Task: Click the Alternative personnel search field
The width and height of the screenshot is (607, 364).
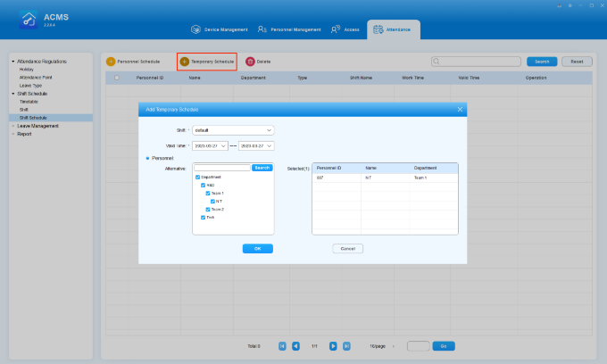Action: click(x=221, y=168)
